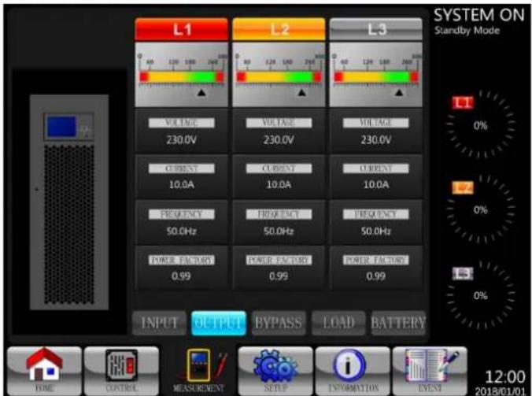Select the orange L2 phase header
The image size is (532, 396).
279,29
